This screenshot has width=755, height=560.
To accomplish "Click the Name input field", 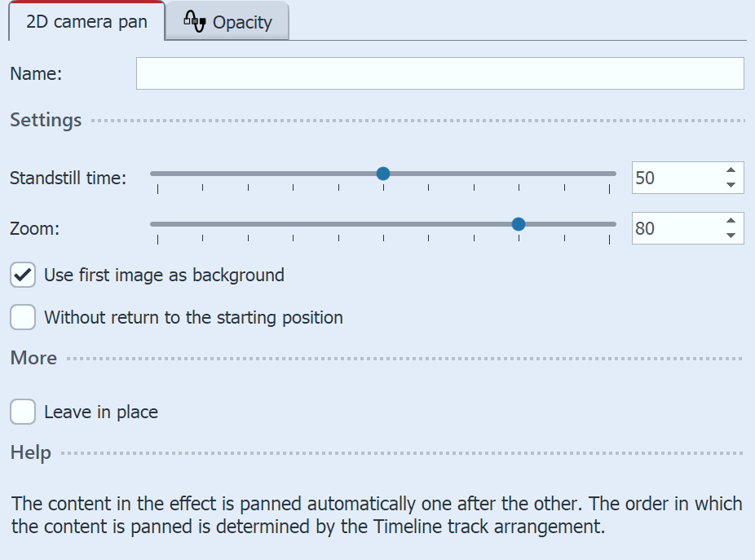I will click(x=440, y=73).
